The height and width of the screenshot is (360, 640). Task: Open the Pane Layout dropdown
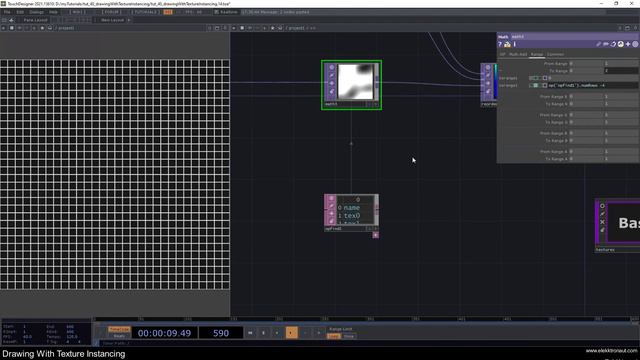click(36, 20)
